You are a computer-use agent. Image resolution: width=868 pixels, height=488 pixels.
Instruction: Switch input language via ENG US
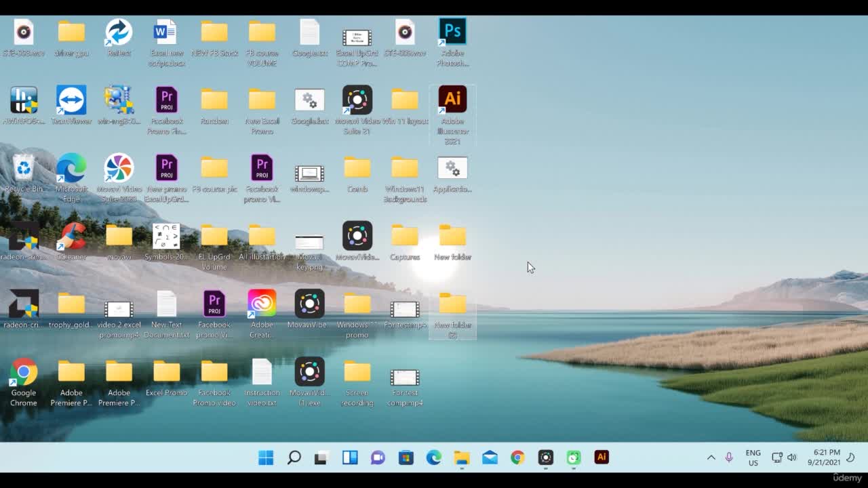(x=753, y=457)
